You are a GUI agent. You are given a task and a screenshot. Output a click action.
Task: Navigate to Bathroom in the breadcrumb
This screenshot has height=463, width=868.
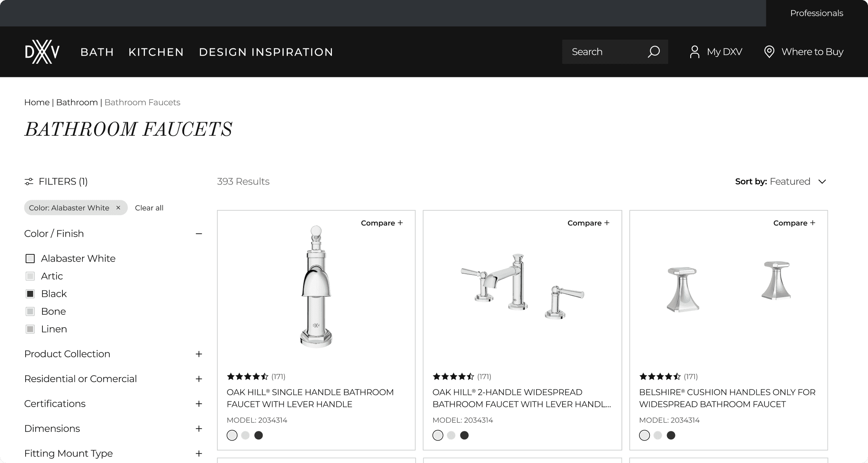tap(77, 102)
